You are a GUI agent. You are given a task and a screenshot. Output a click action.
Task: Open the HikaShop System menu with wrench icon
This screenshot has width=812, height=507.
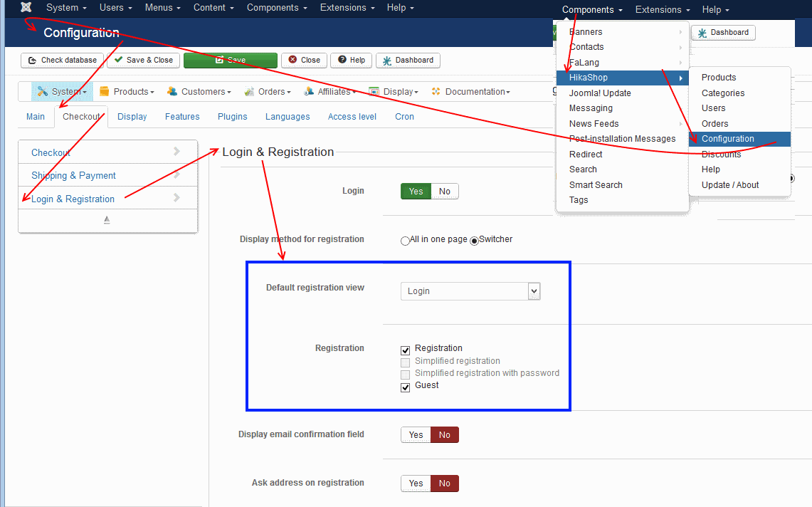(62, 92)
